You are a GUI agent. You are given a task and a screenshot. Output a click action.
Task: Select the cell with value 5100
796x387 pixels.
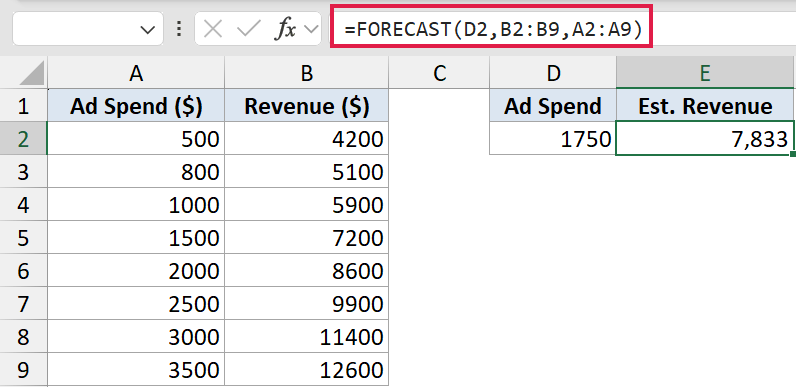[x=307, y=172]
